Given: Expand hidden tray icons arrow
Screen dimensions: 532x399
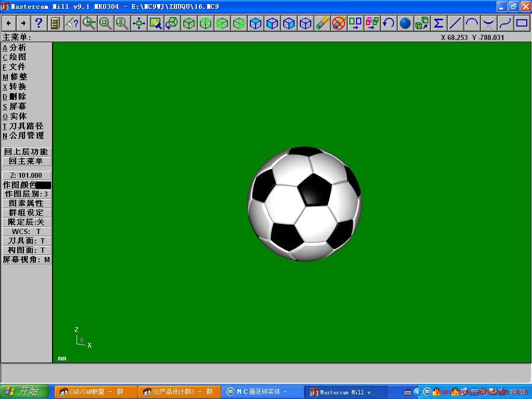Looking at the screenshot, I should click(417, 392).
